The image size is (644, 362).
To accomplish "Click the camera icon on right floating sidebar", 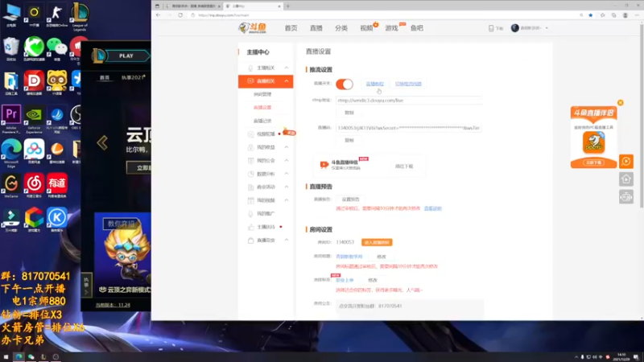I will tap(626, 197).
